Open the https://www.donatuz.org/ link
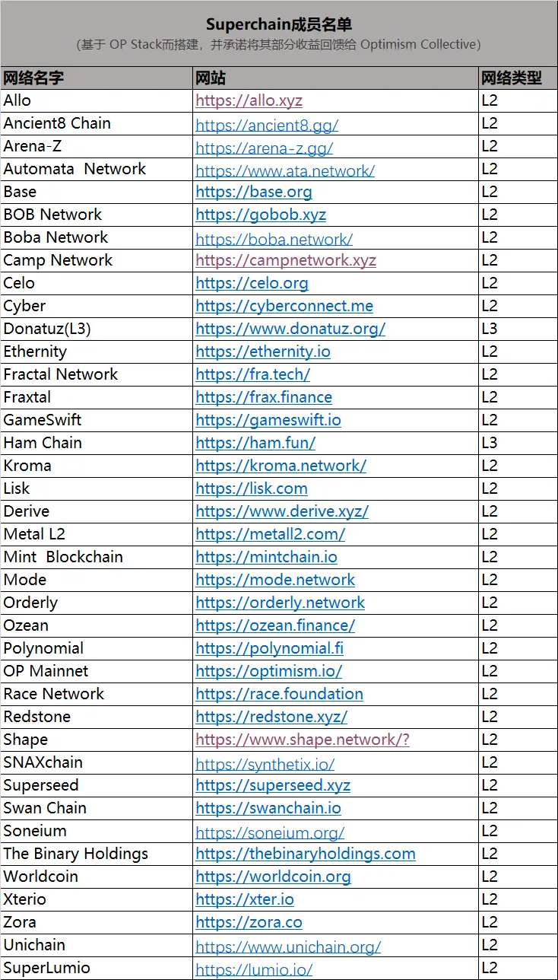558x980 pixels. tap(290, 329)
